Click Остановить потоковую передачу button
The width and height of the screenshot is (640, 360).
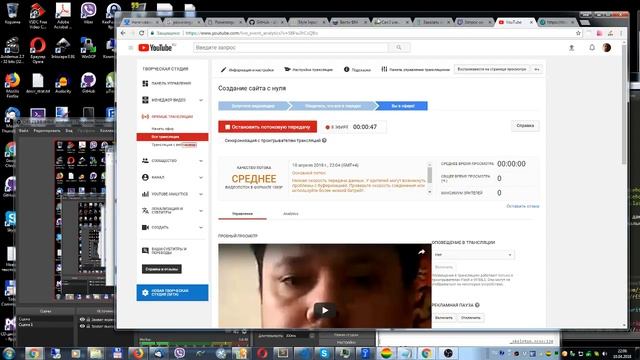point(267,127)
